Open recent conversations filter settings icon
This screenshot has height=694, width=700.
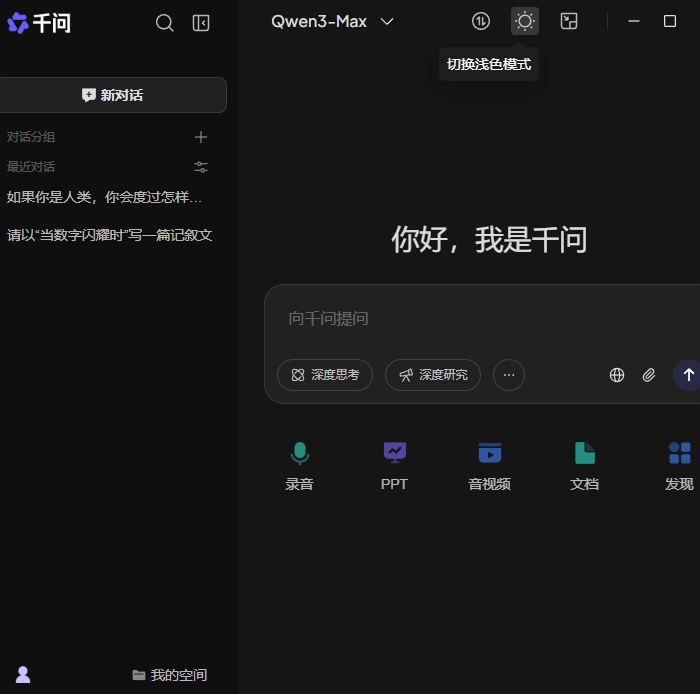[201, 167]
